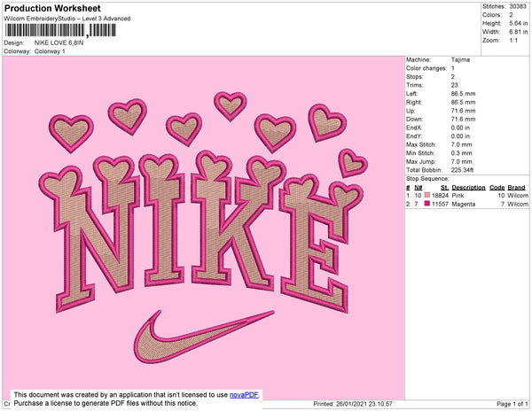
Task: Click the barcode under the worksheet title
Action: click(60, 30)
